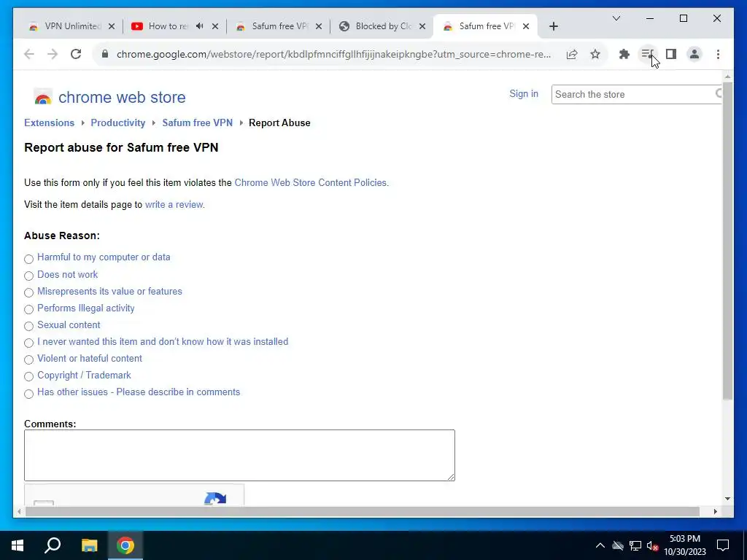
Task: Click the search magnifier icon in store search
Action: 719,93
